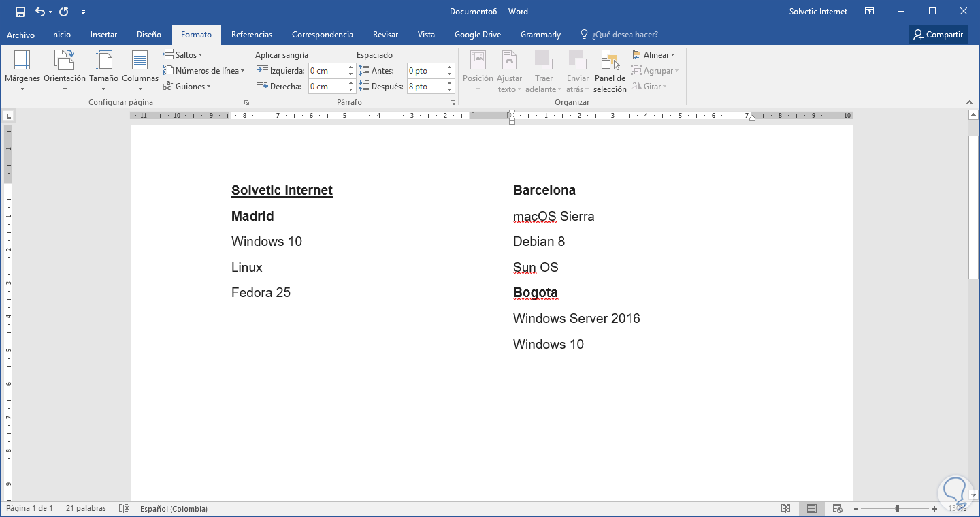Open the Referencias tab
Screen dimensions: 980x517
pos(252,35)
